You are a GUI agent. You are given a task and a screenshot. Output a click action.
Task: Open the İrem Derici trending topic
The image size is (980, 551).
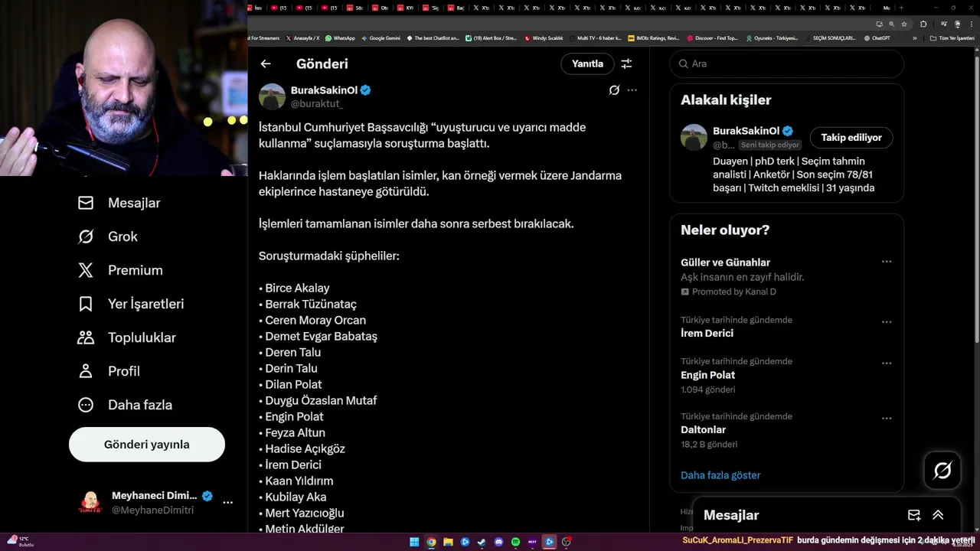tap(786, 327)
